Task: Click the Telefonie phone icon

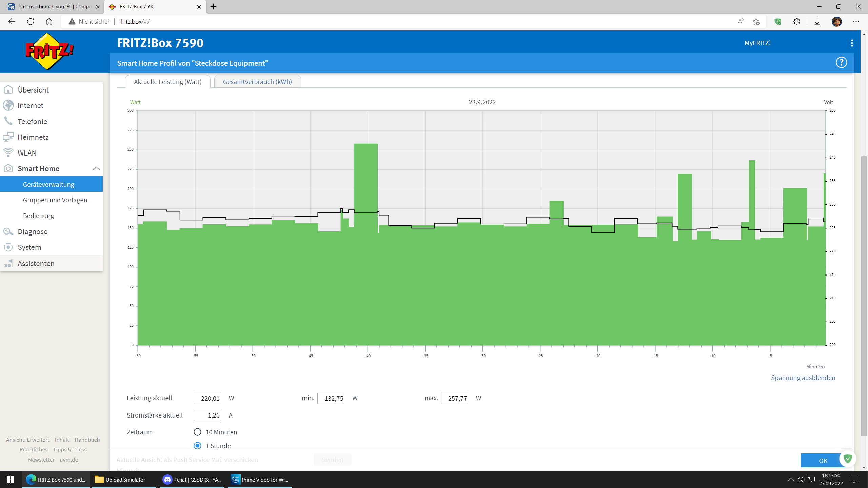Action: (x=8, y=121)
